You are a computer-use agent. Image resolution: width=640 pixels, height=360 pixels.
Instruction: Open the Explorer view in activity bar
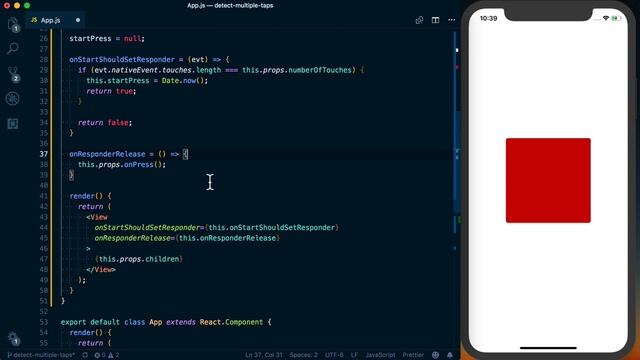click(13, 24)
